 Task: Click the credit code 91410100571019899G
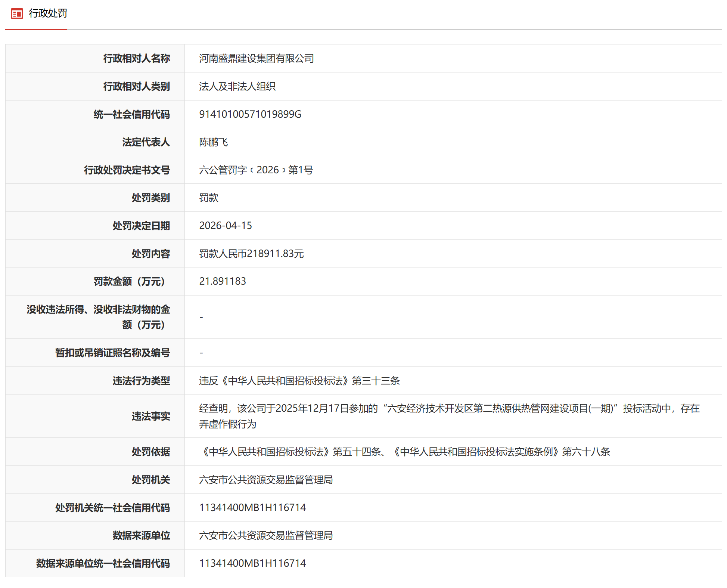[x=250, y=114]
